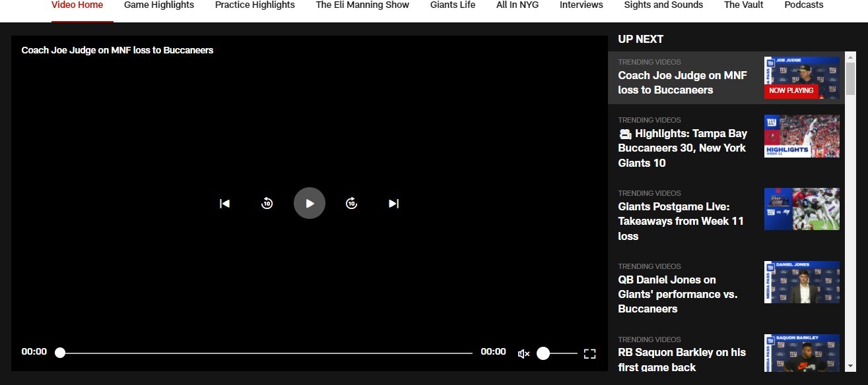This screenshot has width=868, height=385.
Task: Click the video title overlay text
Action: [x=117, y=50]
